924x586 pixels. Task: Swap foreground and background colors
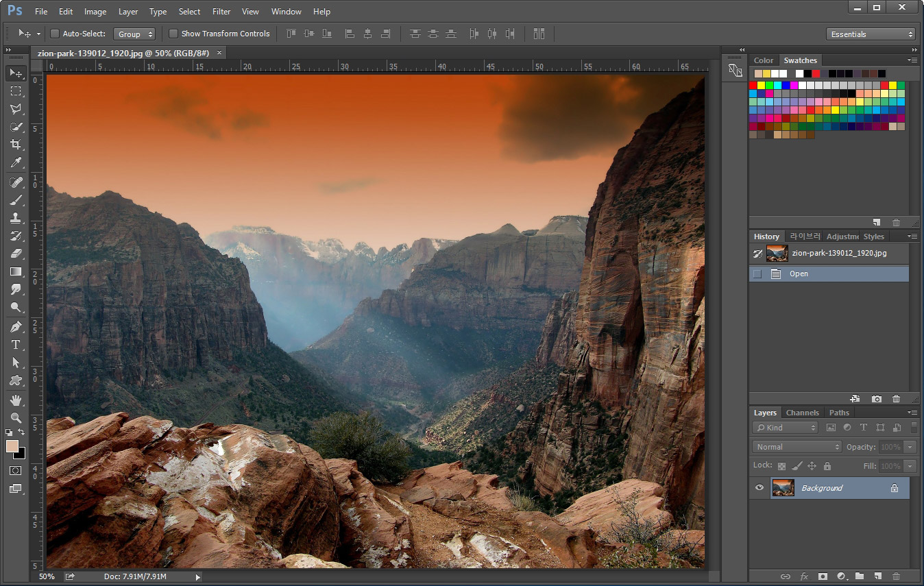pos(21,432)
